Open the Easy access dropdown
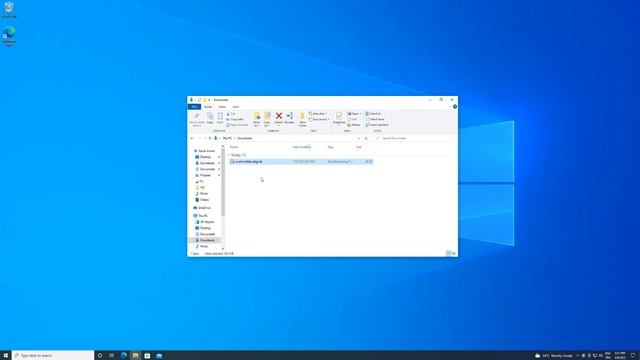 pyautogui.click(x=319, y=119)
